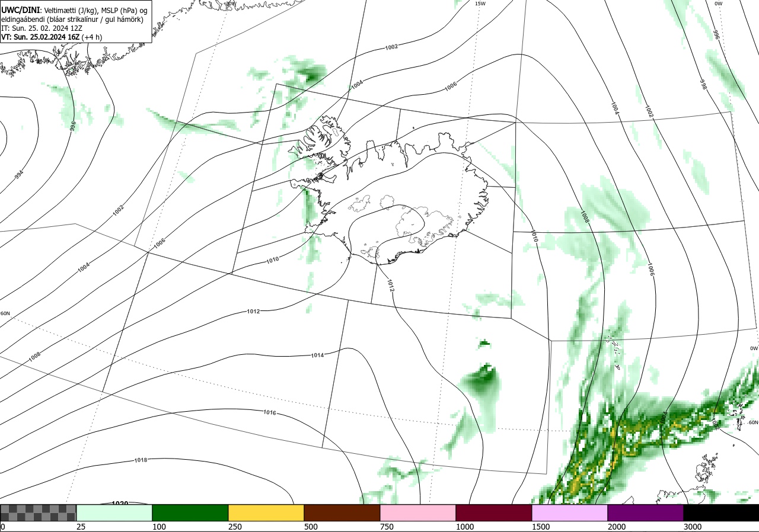The width and height of the screenshot is (759, 532).
Task: Click the "994" isobar label
Action: [x=19, y=175]
